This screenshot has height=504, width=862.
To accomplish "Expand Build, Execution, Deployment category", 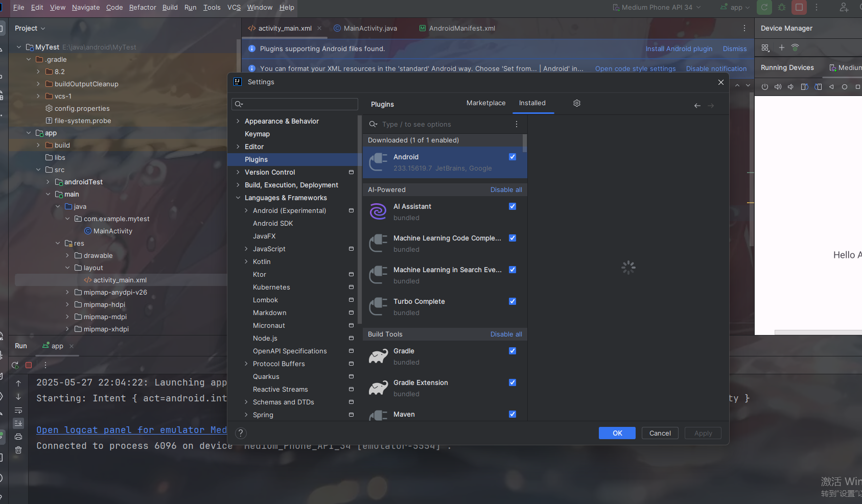I will click(238, 185).
